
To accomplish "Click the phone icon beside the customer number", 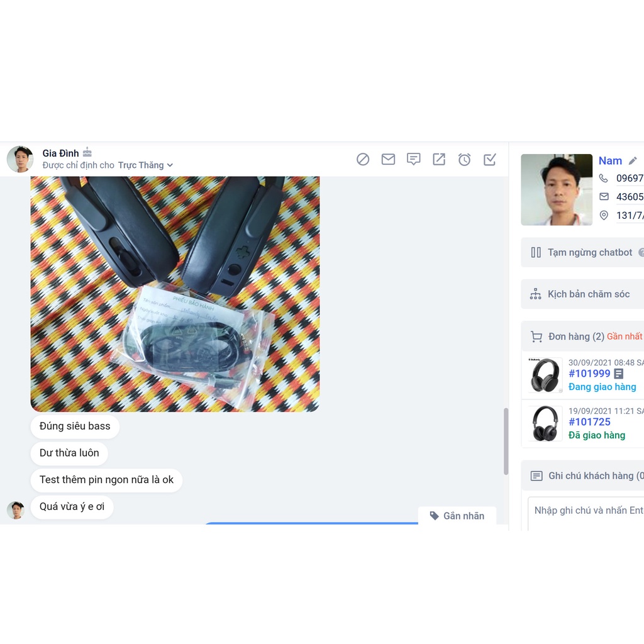I will (x=604, y=179).
